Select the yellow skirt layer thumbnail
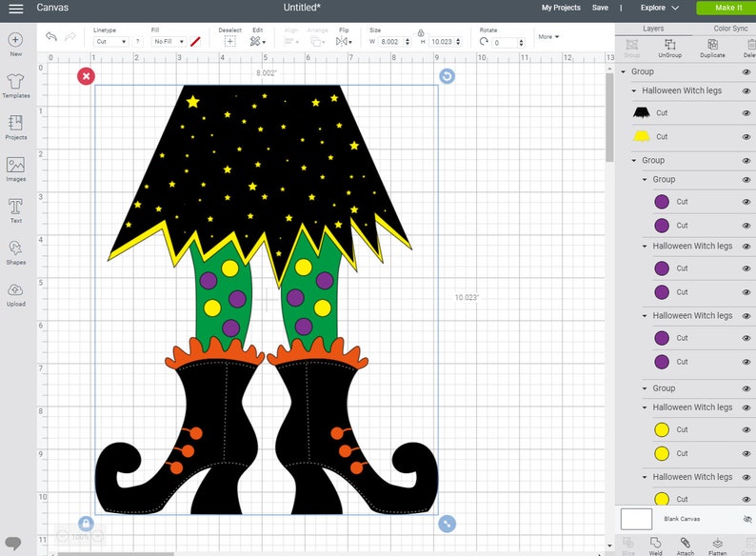Image resolution: width=756 pixels, height=556 pixels. pyautogui.click(x=641, y=137)
